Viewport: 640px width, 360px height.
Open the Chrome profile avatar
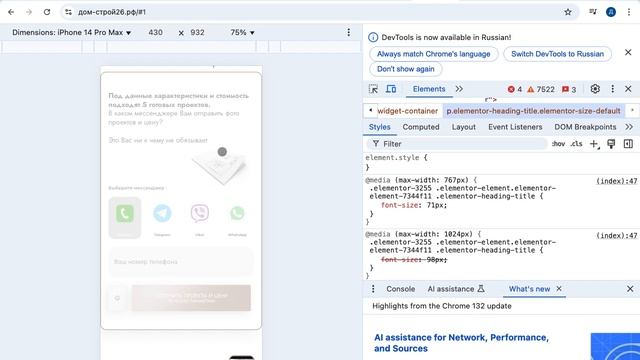click(611, 12)
